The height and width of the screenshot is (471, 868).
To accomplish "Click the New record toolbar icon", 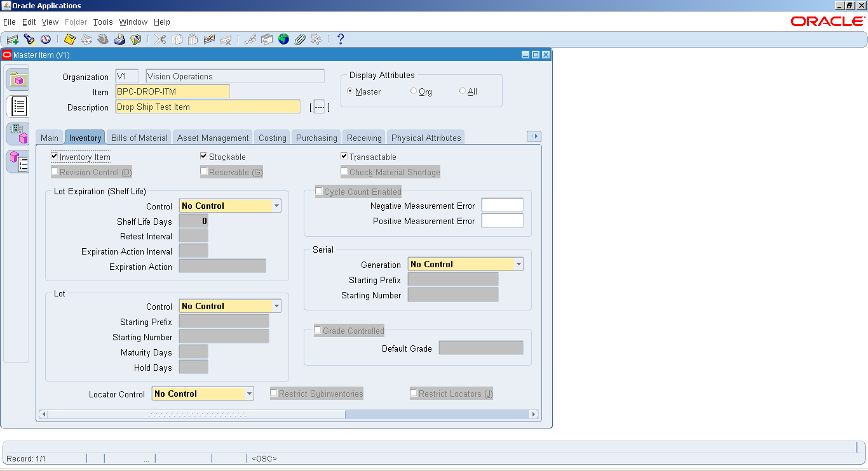I will click(x=13, y=39).
